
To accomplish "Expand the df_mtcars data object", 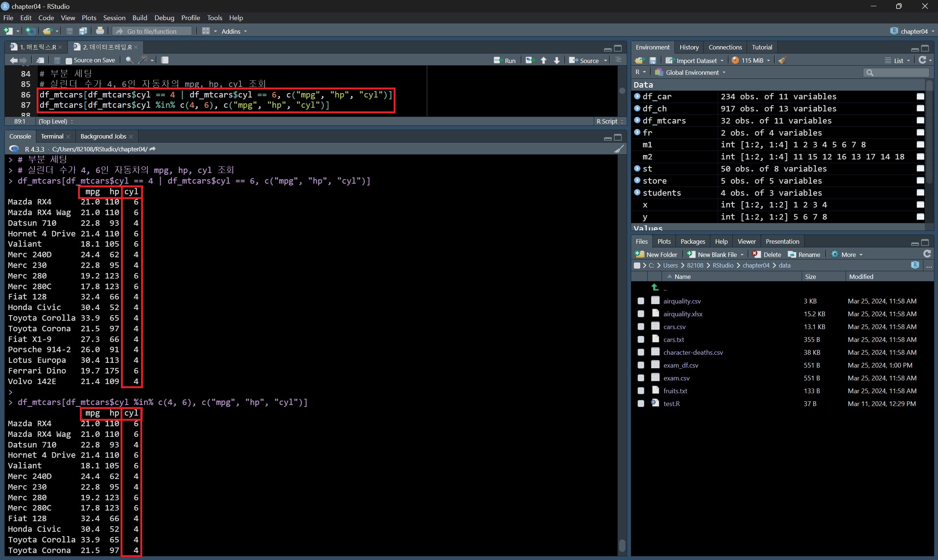I will (x=637, y=120).
